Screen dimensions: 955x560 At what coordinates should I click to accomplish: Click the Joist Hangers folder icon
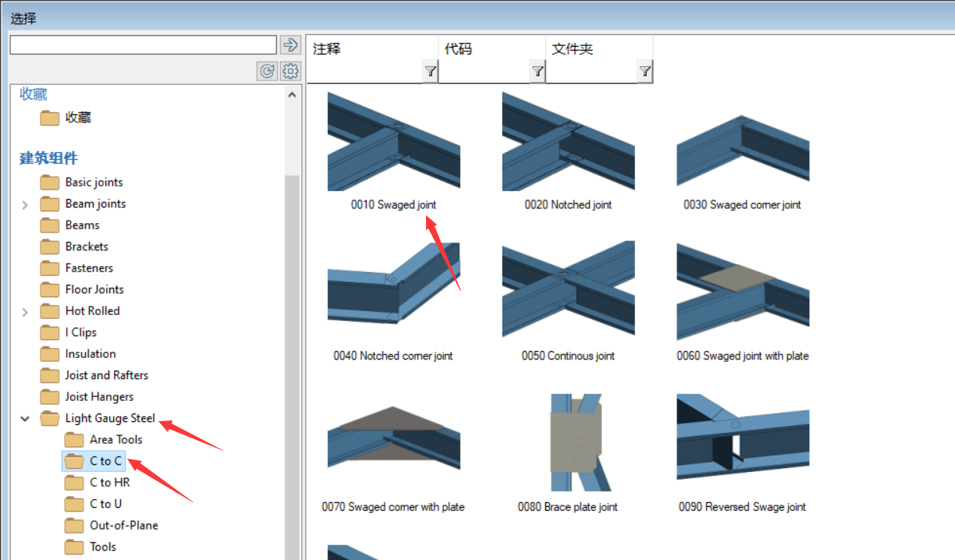(x=50, y=397)
